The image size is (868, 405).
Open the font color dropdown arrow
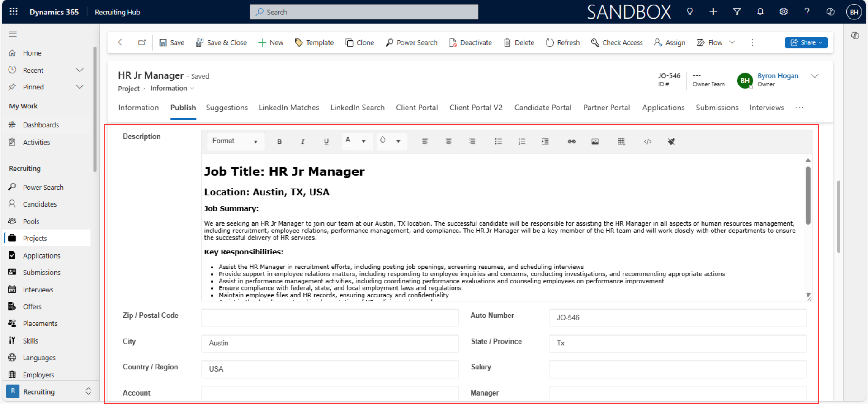(x=363, y=141)
